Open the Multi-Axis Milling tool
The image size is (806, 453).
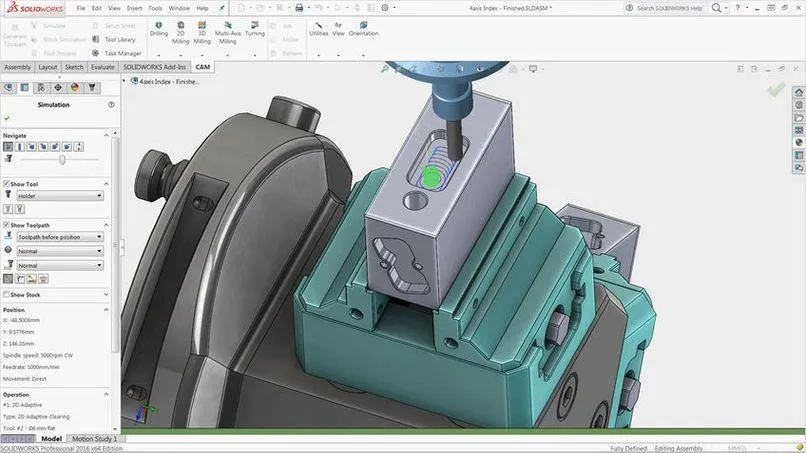[x=228, y=27]
